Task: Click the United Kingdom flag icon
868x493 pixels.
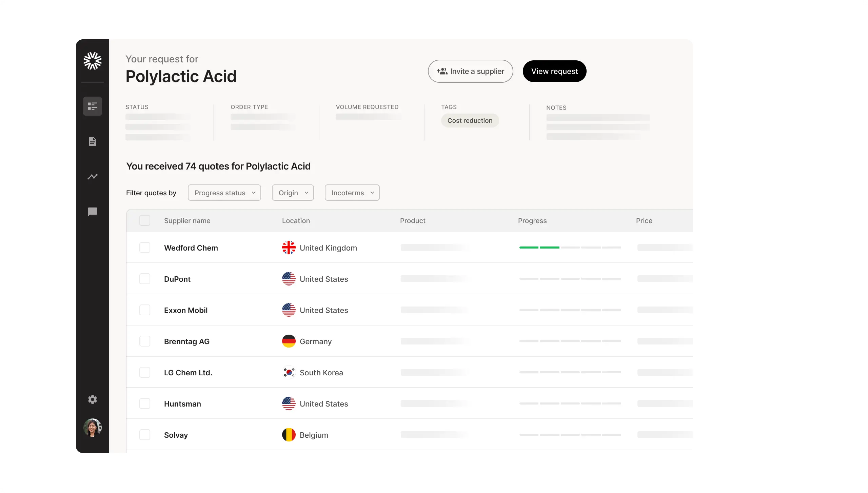Action: (x=289, y=248)
